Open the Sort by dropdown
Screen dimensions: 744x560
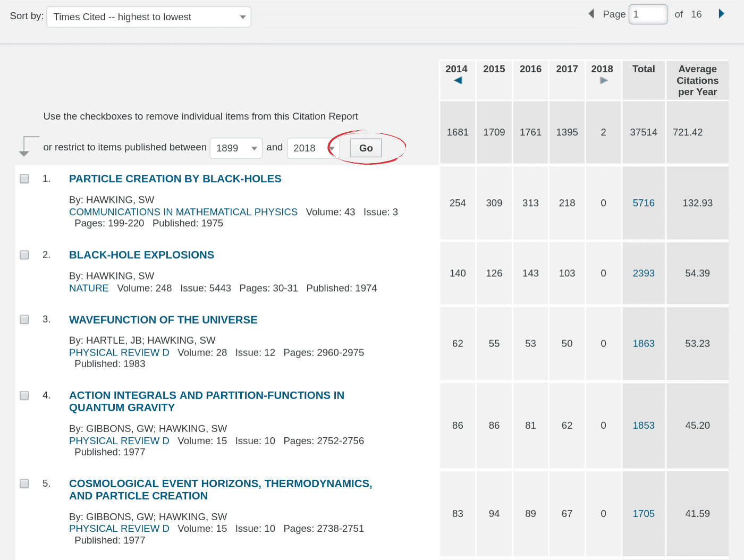(x=148, y=16)
